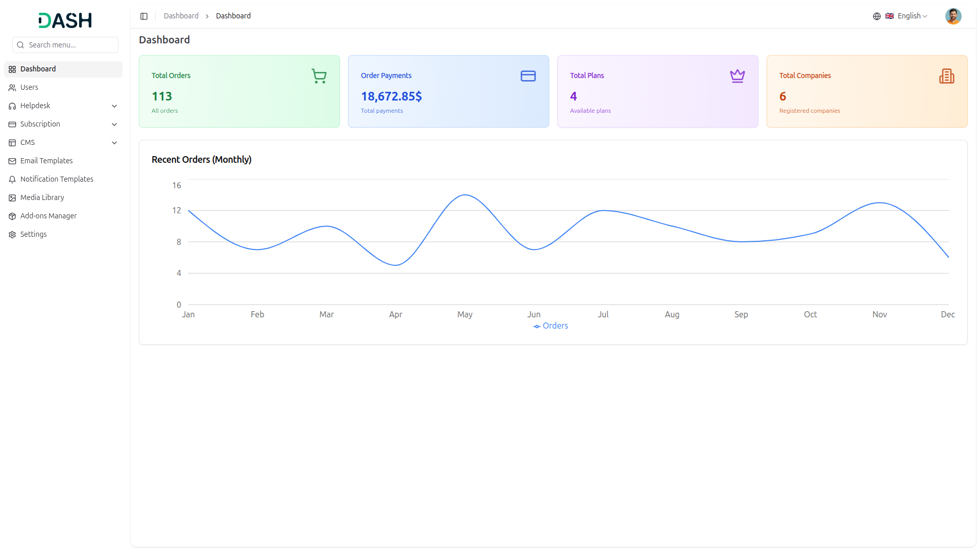
Task: Click the DASH logo
Action: coord(65,20)
